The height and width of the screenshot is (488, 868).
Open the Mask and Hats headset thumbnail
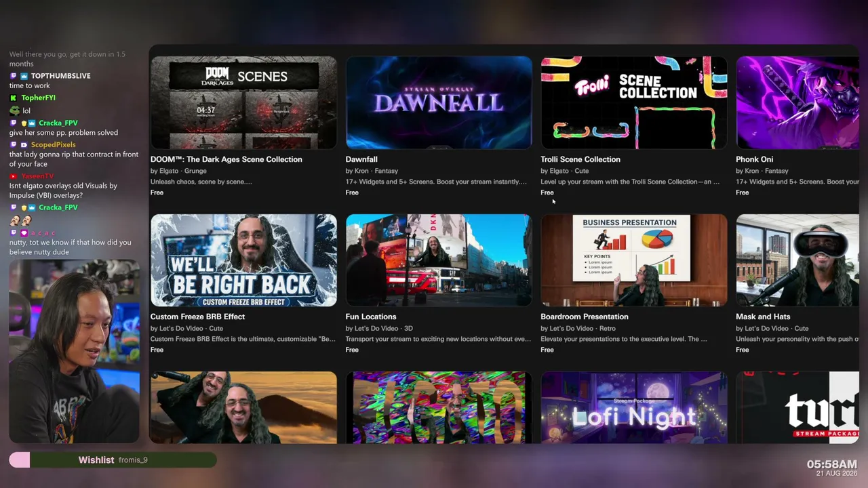point(797,260)
